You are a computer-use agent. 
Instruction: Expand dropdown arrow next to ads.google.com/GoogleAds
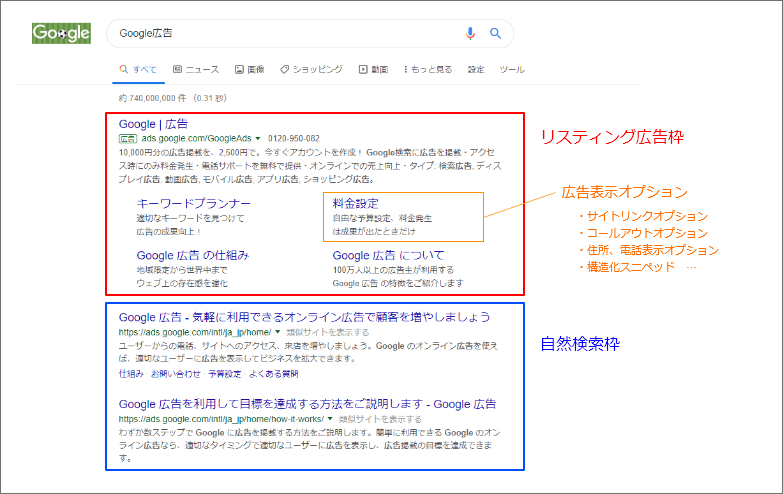pos(258,138)
